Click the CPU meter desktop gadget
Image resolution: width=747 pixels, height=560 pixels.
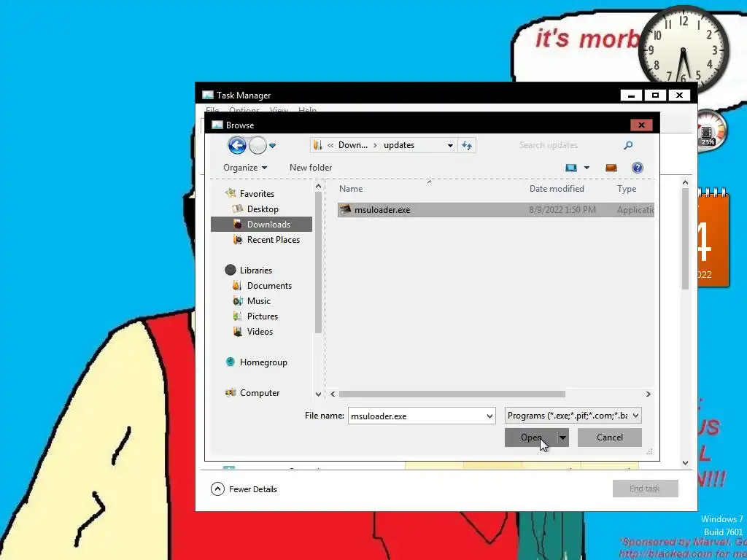[x=712, y=131]
